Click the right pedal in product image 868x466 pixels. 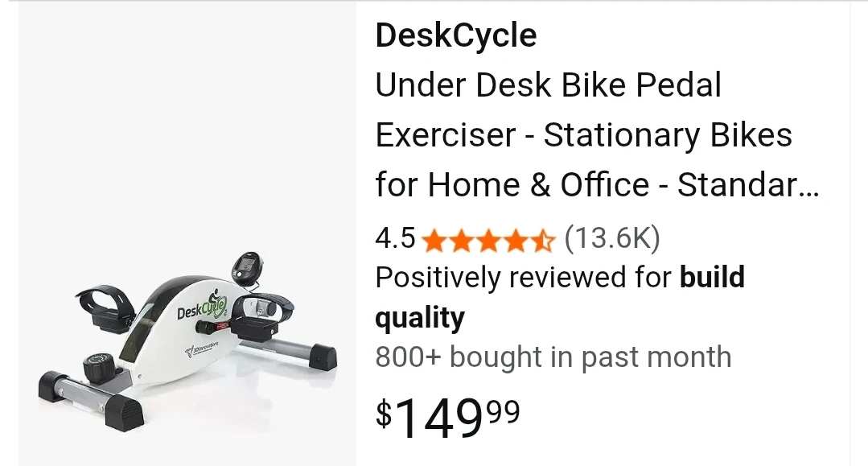click(x=260, y=317)
